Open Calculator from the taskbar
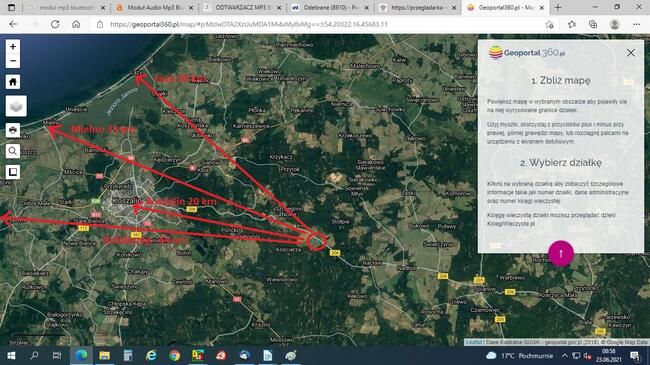The width and height of the screenshot is (650, 365). [x=128, y=355]
